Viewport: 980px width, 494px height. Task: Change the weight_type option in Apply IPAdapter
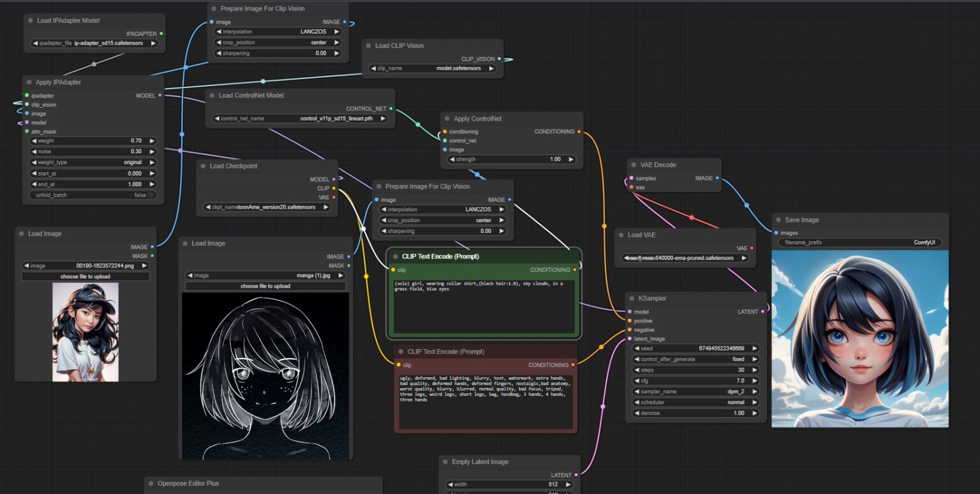coord(93,162)
